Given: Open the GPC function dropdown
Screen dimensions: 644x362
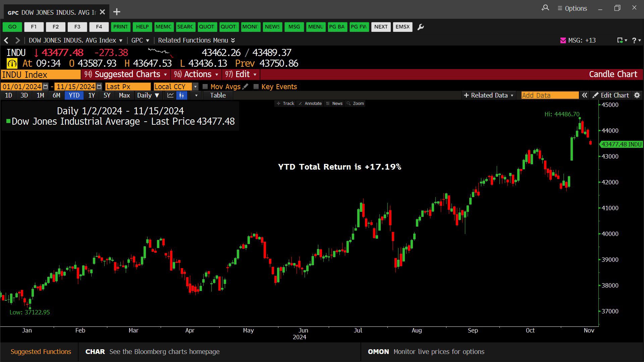Looking at the screenshot, I should tap(140, 40).
